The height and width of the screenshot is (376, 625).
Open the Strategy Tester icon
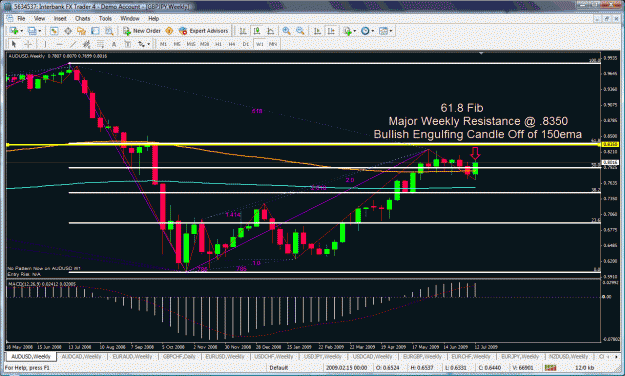point(109,31)
